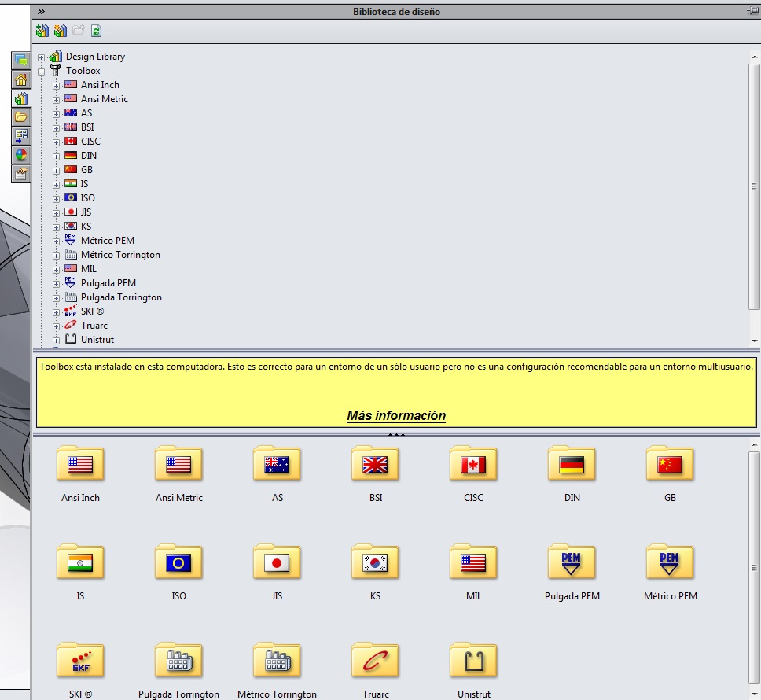Open the BSI British flag folder
Viewport: 761px width, 700px height.
pos(375,463)
